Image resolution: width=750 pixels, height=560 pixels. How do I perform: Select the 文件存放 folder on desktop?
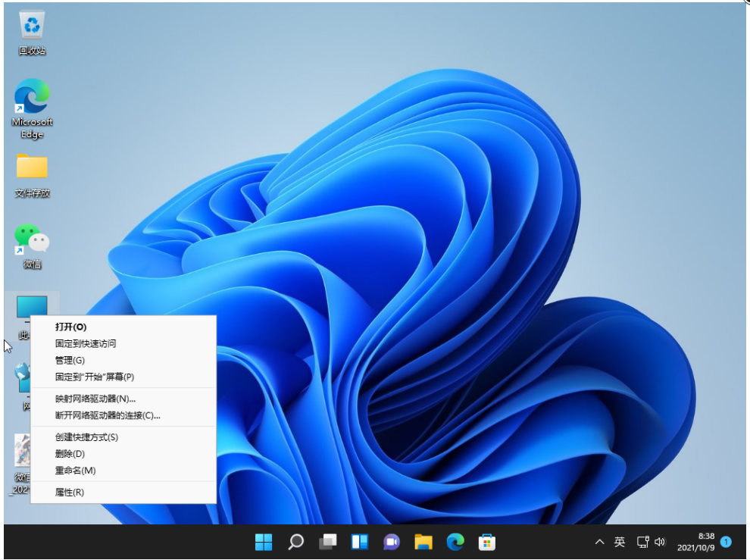(32, 167)
